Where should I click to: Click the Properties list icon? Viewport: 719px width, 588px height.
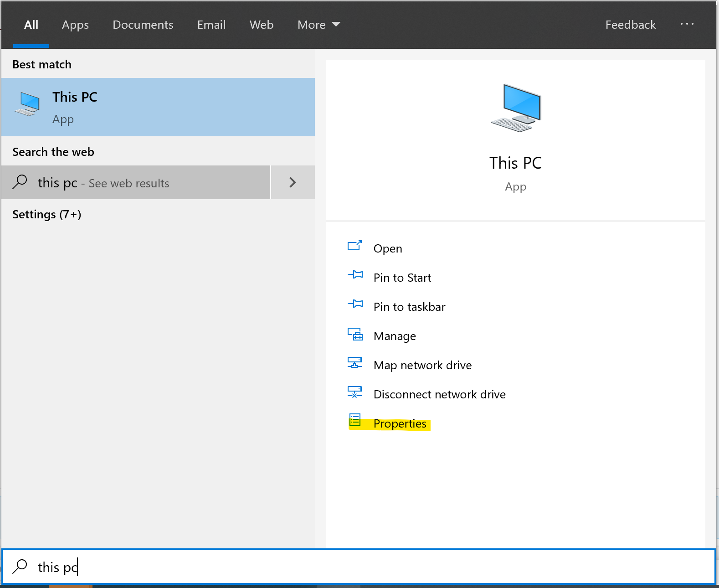pos(355,420)
